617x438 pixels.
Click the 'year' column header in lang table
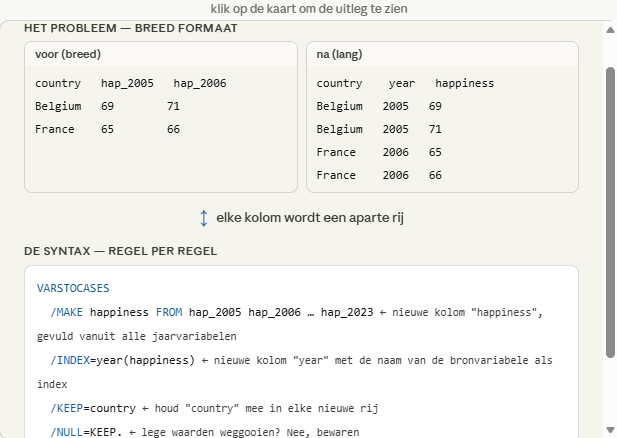(x=402, y=83)
